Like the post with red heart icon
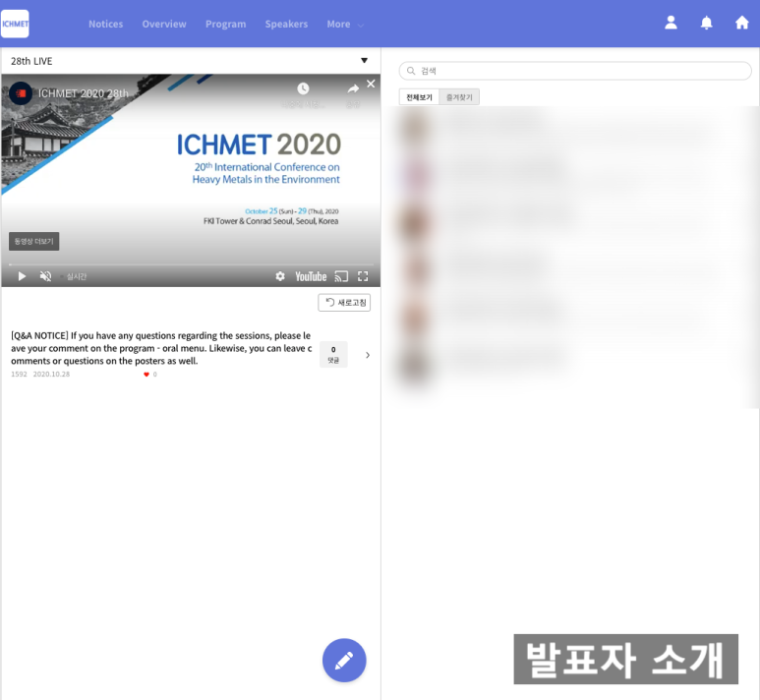 (146, 375)
